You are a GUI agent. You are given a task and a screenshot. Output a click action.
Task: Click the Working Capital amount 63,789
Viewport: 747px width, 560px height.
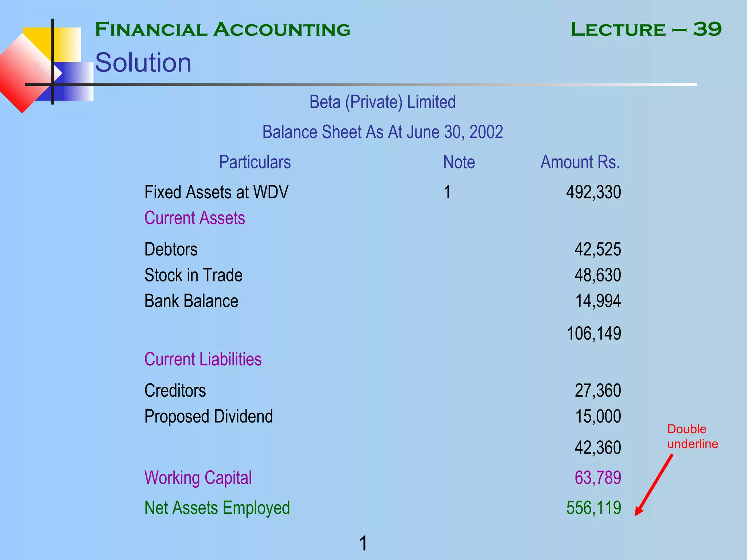tap(597, 478)
